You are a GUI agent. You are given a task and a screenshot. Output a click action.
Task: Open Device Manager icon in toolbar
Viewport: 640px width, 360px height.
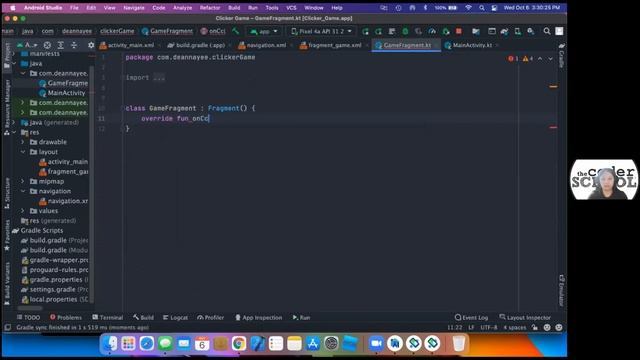pyautogui.click(x=518, y=31)
